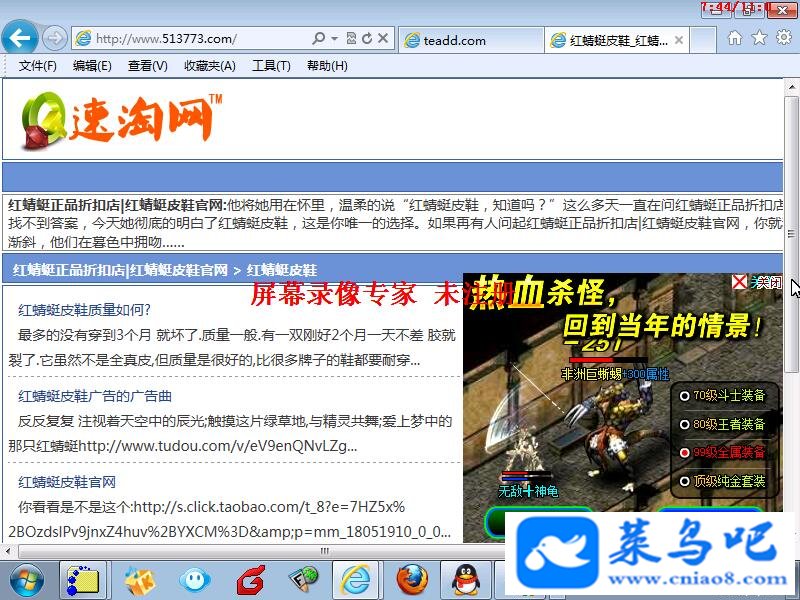Go back with the blue Back arrow
This screenshot has width=800, height=600.
coord(19,38)
